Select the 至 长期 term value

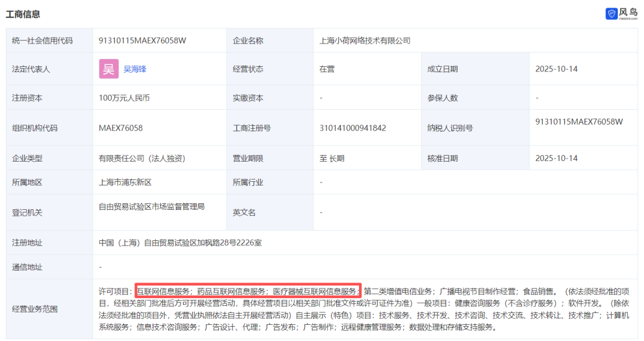[332, 158]
